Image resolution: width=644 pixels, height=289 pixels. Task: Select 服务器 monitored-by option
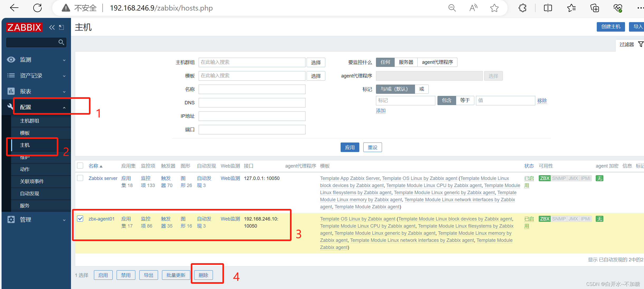[x=406, y=62]
